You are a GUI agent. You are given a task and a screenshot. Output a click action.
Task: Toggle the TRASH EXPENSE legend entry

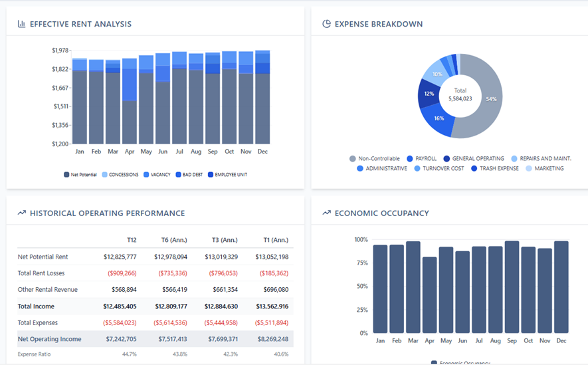(x=494, y=168)
